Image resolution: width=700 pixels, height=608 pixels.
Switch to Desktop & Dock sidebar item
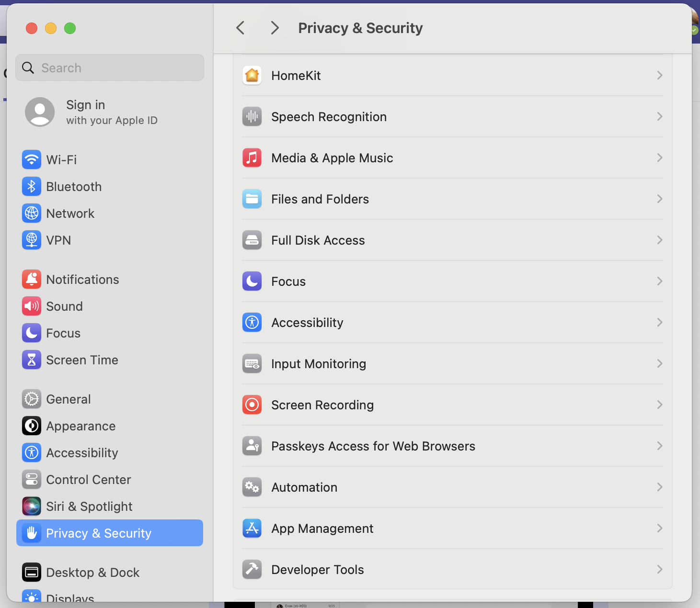pyautogui.click(x=110, y=573)
